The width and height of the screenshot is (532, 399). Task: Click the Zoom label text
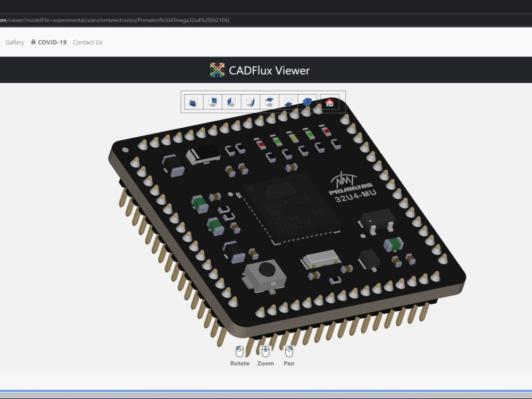tap(265, 363)
